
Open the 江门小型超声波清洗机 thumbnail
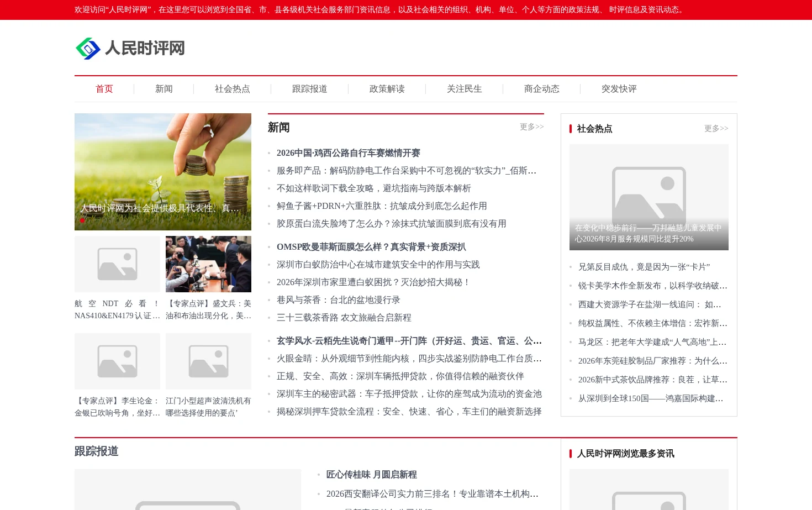(x=208, y=361)
